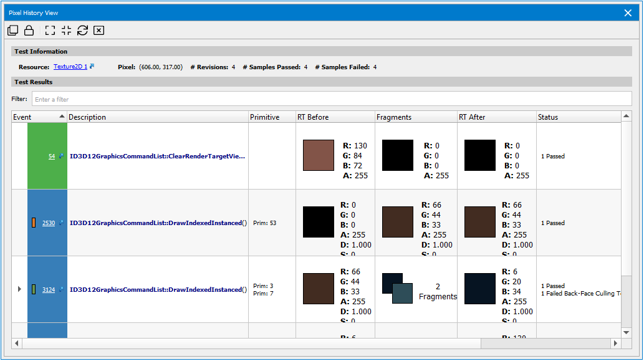The width and height of the screenshot is (644, 361).
Task: Expand the event 3124 row
Action: pos(19,289)
